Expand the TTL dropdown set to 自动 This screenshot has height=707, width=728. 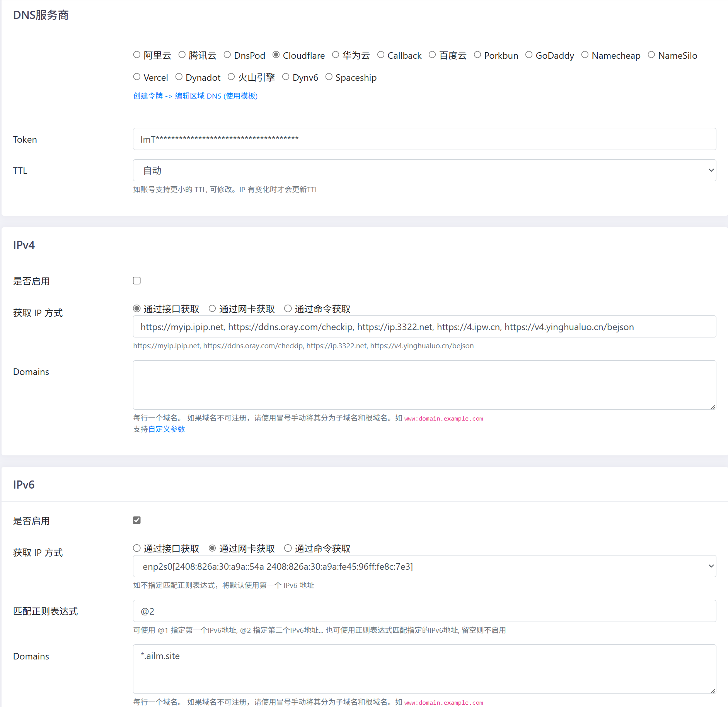coord(424,170)
